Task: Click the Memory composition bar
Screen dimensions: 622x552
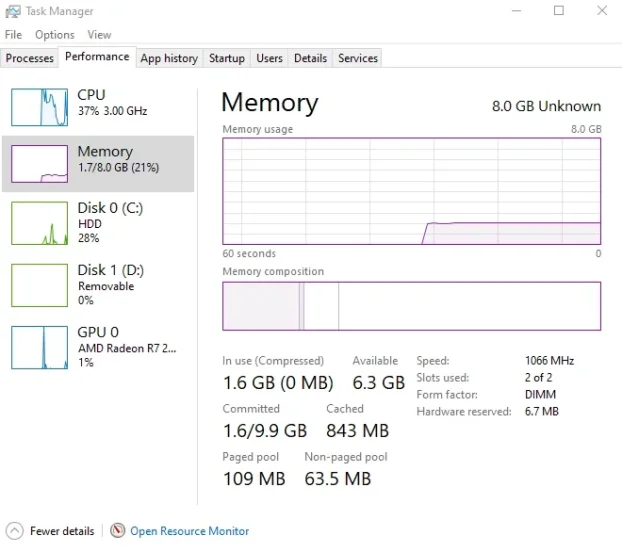Action: pos(411,306)
